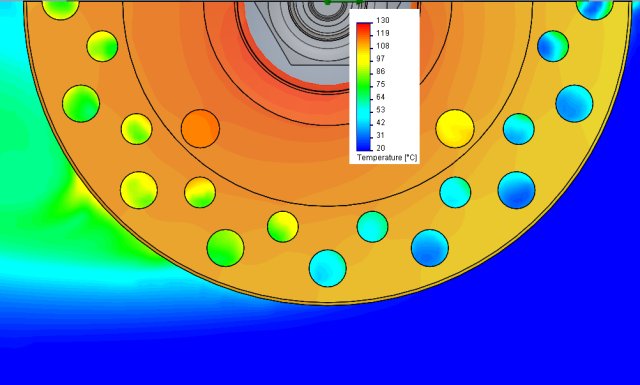Select the solid orange hole inside the inner ring
The height and width of the screenshot is (385, 640).
200,129
